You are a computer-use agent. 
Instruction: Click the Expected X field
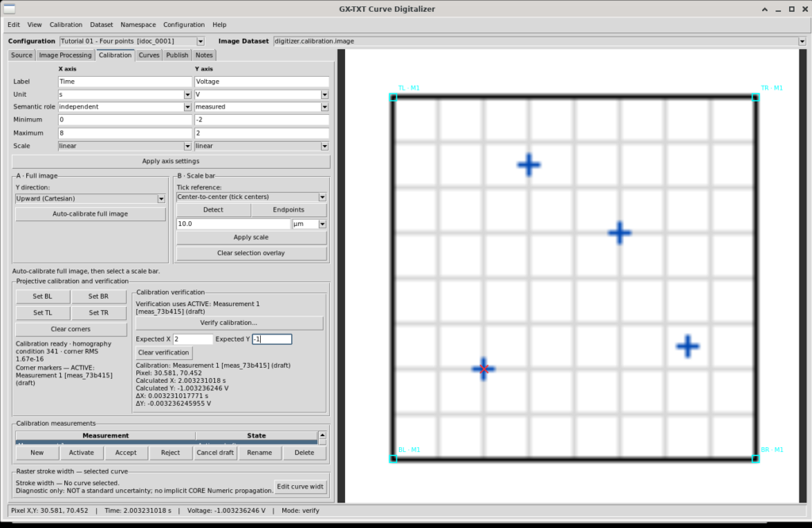click(193, 339)
